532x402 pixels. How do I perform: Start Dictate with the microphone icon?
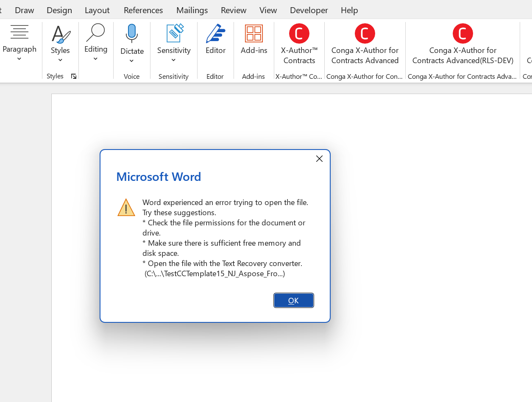132,33
